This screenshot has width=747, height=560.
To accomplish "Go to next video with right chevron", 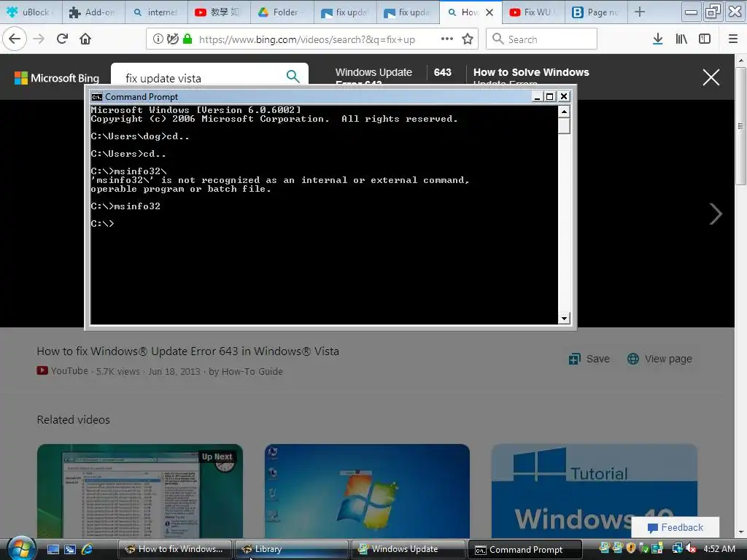I will tap(716, 214).
